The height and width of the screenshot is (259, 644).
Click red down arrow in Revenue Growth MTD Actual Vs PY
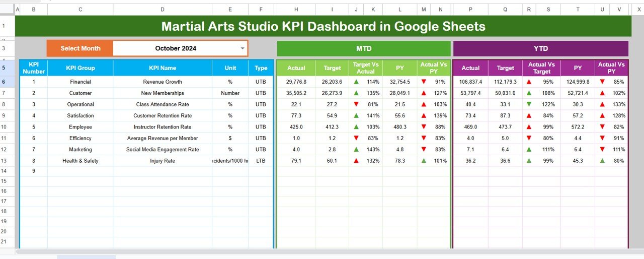[424, 82]
